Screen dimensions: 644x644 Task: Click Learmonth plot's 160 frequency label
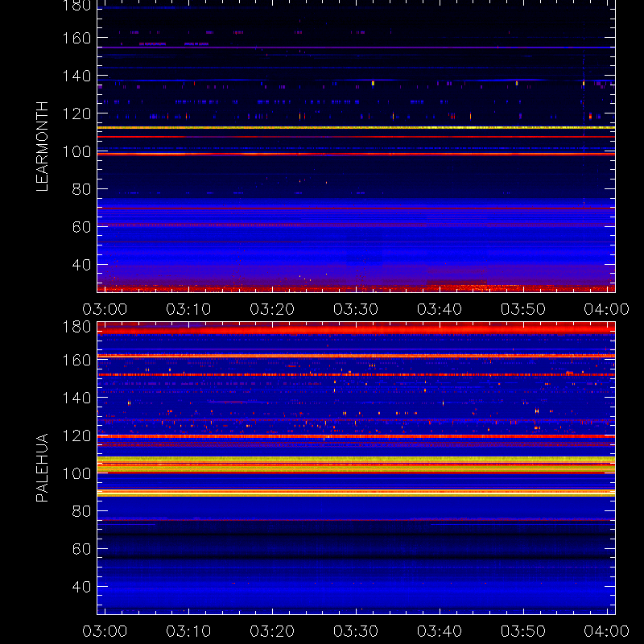tap(76, 38)
